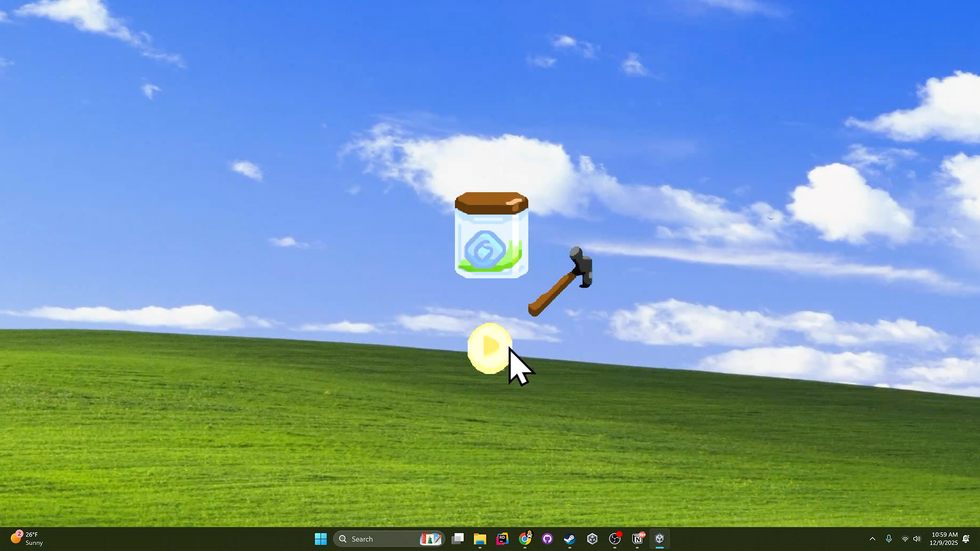Open Unity Hub from the taskbar
Viewport: 980px width, 551px height.
pos(592,539)
